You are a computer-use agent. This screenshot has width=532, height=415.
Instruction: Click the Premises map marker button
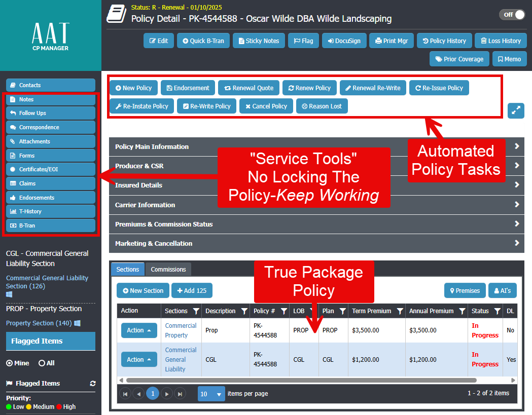[465, 291]
